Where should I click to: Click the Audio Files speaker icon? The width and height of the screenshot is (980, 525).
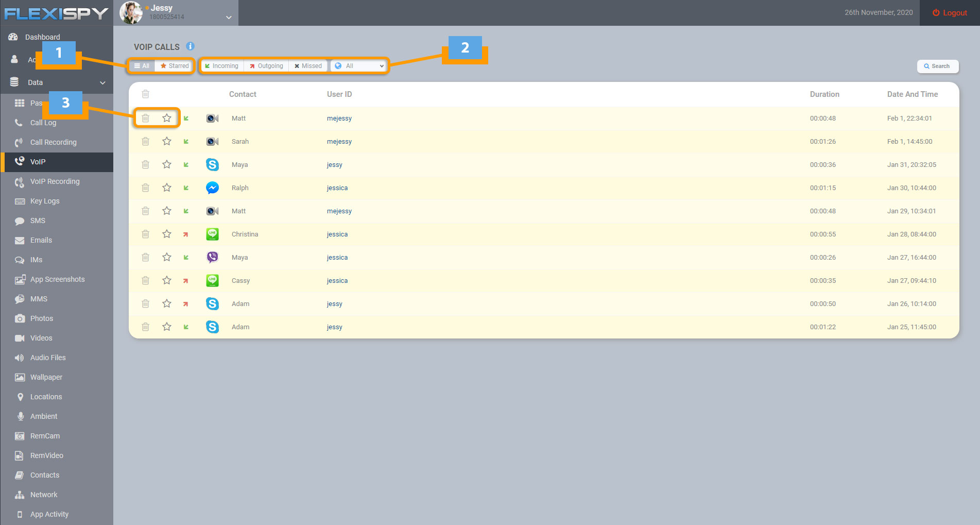(20, 358)
